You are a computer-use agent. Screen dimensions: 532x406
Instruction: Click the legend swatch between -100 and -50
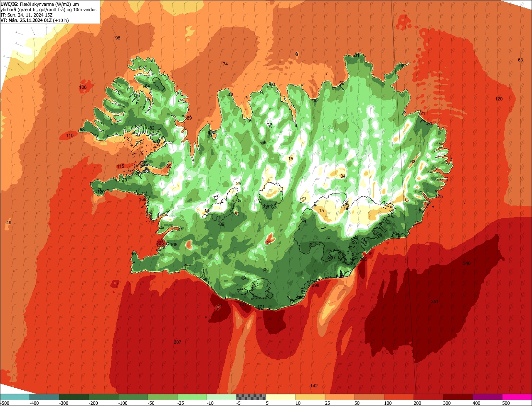[133, 397]
